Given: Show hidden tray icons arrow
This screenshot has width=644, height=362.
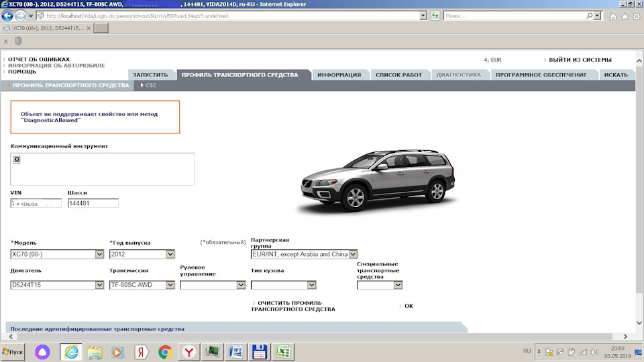Looking at the screenshot, I should pos(539,351).
